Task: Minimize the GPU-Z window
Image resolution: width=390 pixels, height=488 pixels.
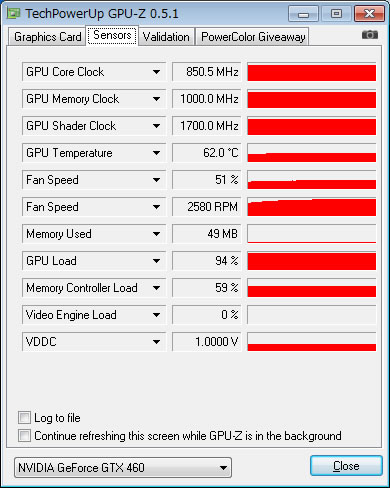Action: click(303, 14)
